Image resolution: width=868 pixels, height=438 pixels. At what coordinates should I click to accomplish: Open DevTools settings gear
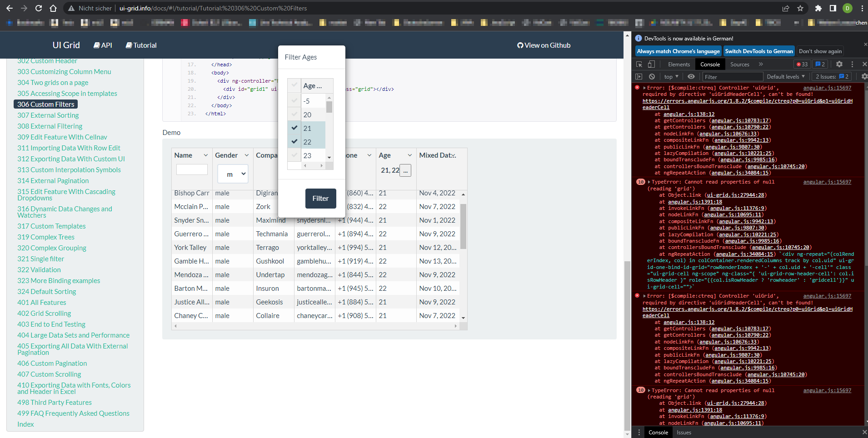coord(839,64)
